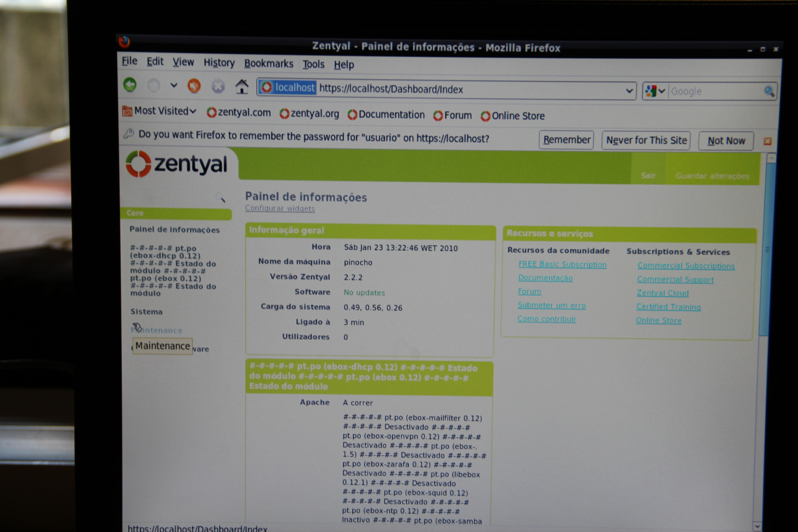Open the Online Store link in services widget
Image resolution: width=798 pixels, height=532 pixels.
click(659, 321)
